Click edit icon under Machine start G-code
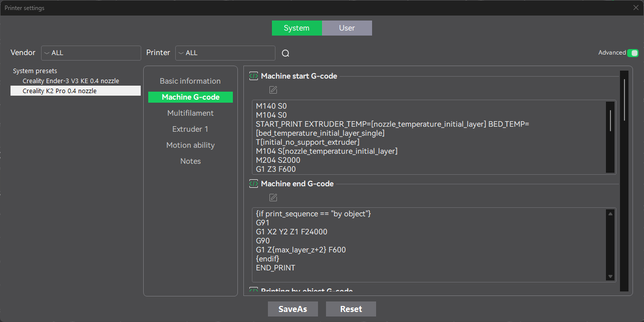 [x=273, y=90]
